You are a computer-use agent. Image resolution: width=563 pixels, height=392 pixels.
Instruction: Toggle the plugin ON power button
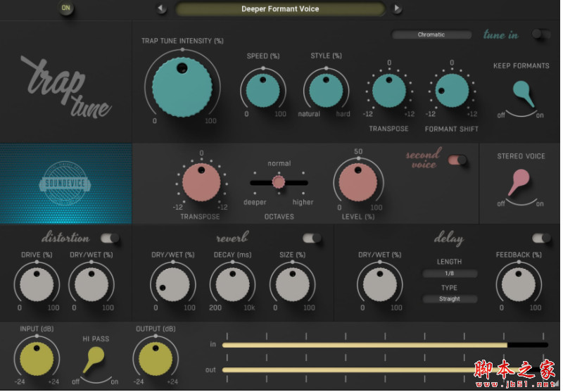pyautogui.click(x=65, y=8)
